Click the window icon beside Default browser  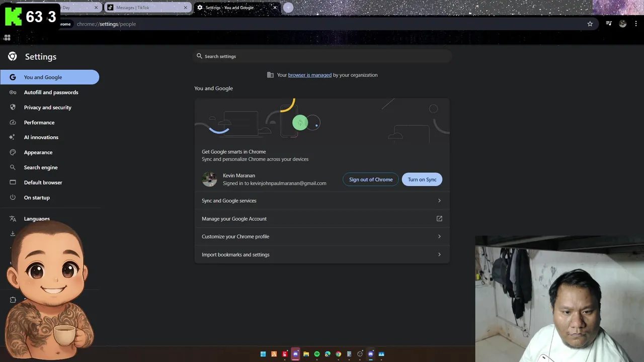click(x=13, y=183)
